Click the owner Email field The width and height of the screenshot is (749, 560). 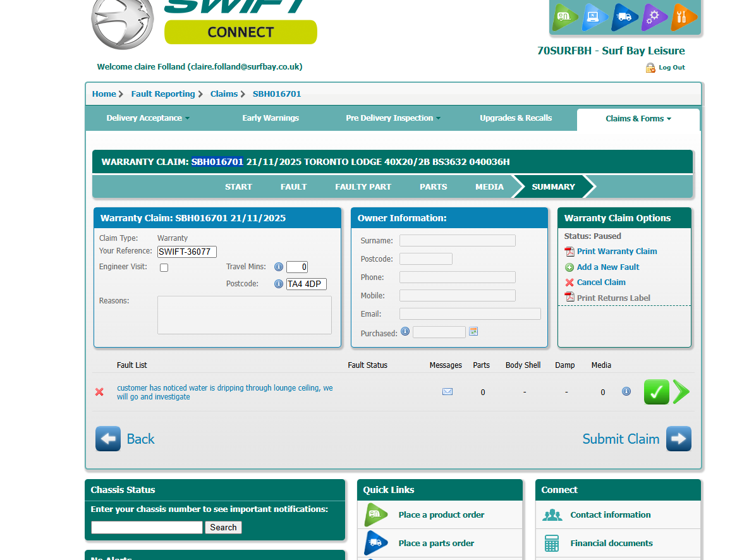click(x=470, y=314)
